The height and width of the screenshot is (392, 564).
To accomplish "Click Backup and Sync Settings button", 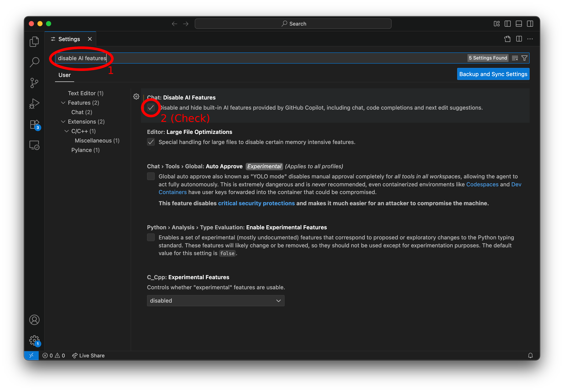I will (493, 74).
